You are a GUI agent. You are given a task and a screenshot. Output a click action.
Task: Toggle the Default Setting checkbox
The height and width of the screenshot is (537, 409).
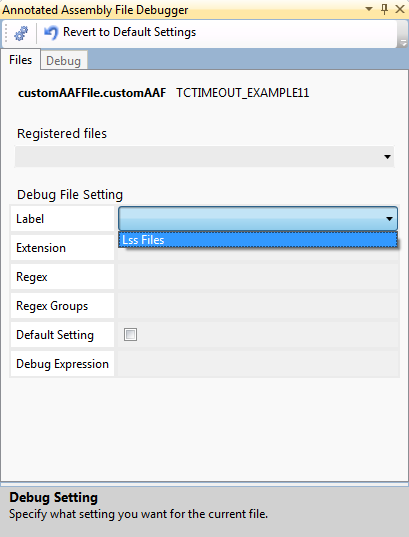[130, 334]
